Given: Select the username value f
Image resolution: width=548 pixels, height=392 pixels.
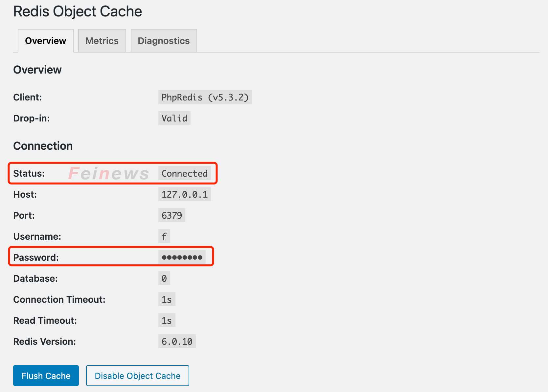Looking at the screenshot, I should (164, 236).
